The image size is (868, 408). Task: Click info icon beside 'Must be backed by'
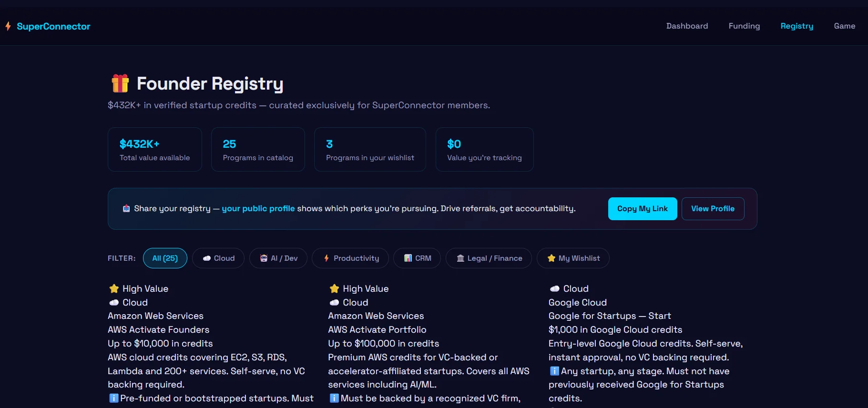tap(334, 398)
